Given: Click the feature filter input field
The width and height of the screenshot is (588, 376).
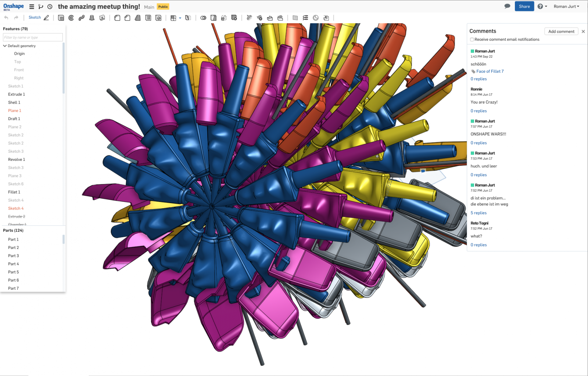Looking at the screenshot, I should [x=33, y=37].
